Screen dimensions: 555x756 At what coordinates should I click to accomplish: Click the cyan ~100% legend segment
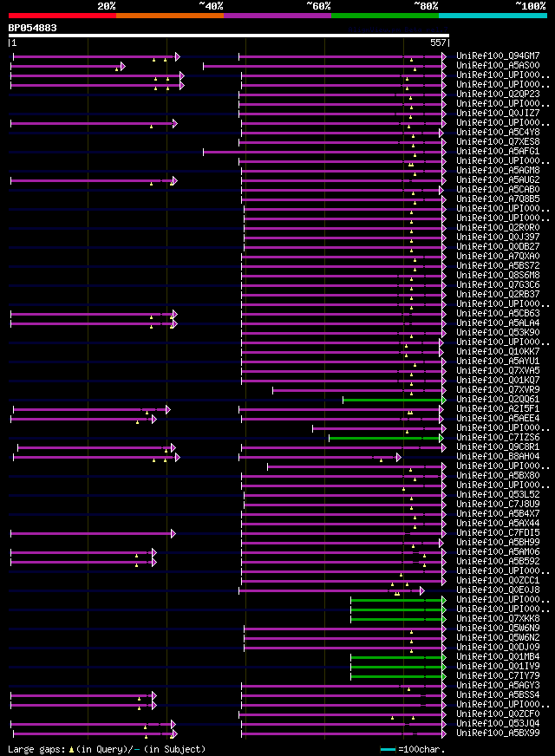click(x=493, y=16)
